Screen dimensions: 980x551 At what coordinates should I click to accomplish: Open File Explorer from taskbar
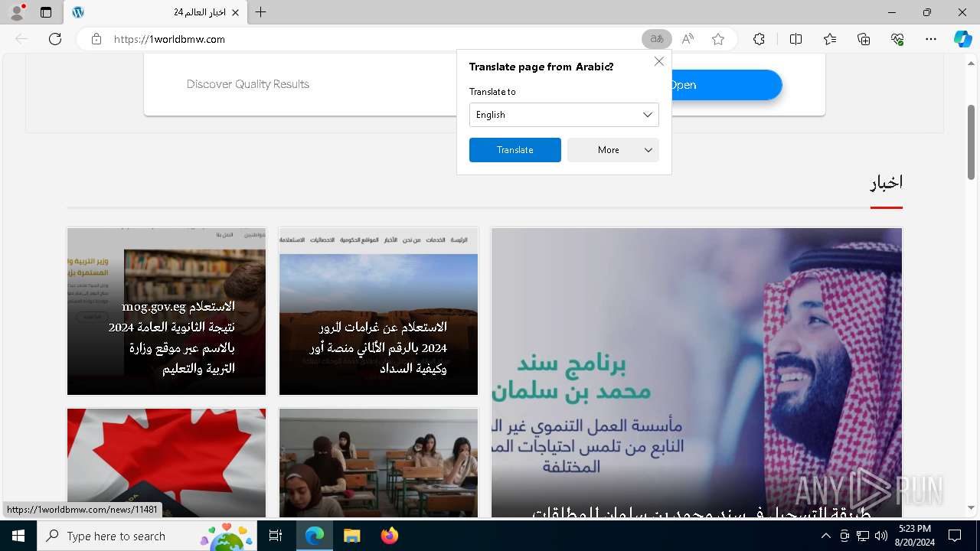(351, 536)
